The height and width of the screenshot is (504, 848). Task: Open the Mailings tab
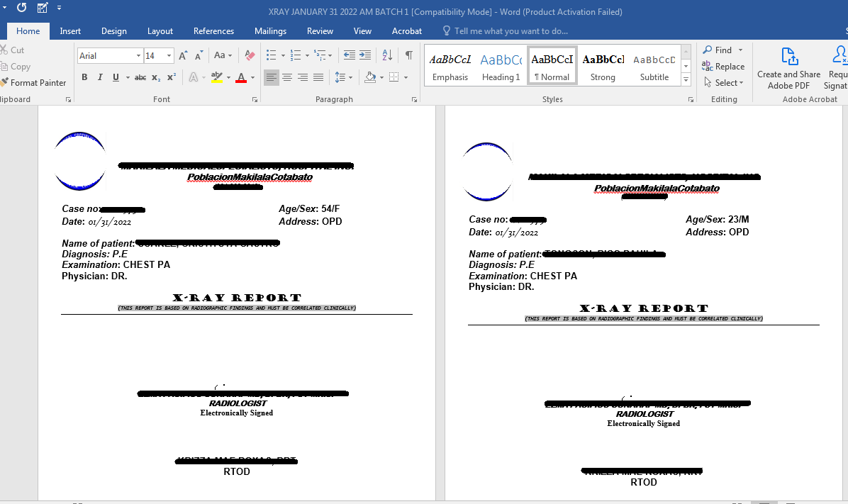click(270, 30)
